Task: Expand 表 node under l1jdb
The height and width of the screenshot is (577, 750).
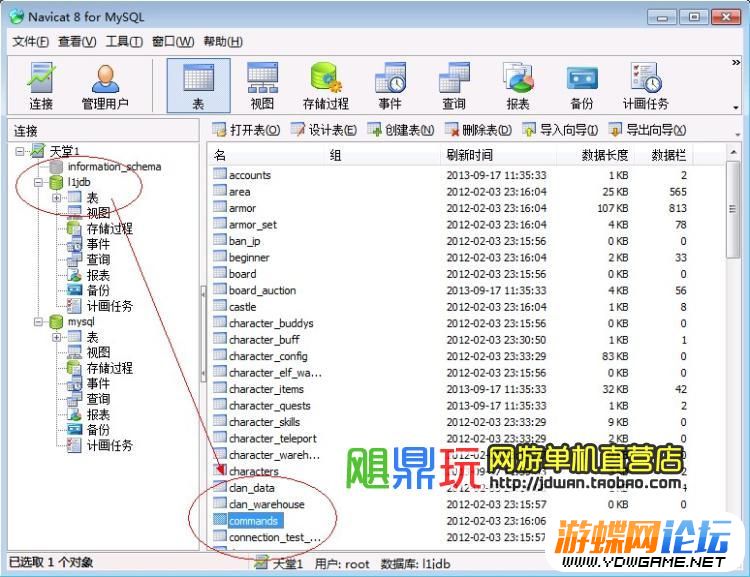Action: 57,198
